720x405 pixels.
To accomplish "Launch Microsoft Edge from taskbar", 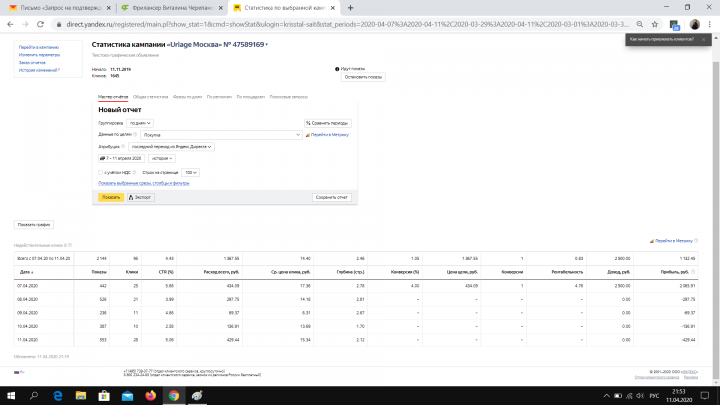I will click(58, 395).
